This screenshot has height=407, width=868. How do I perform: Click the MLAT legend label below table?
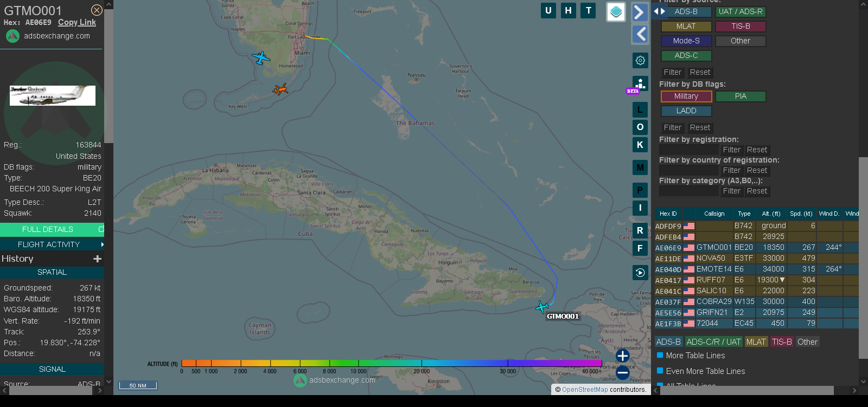pyautogui.click(x=756, y=342)
